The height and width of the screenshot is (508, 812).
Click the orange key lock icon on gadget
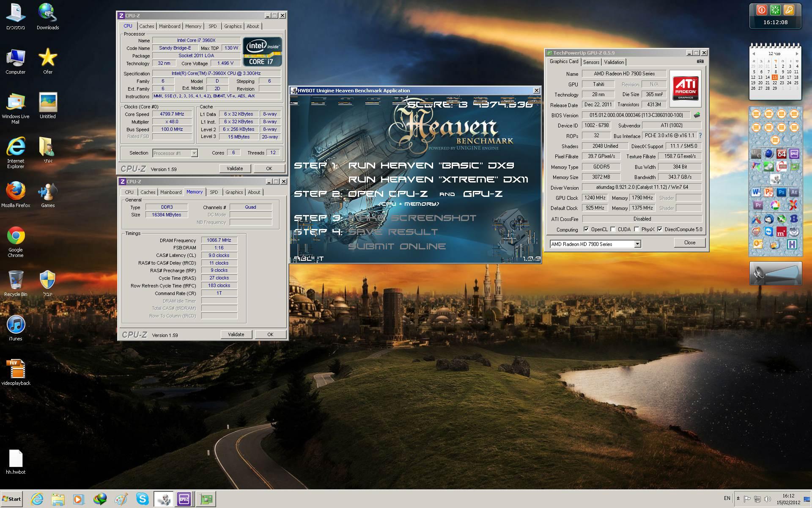pos(789,10)
